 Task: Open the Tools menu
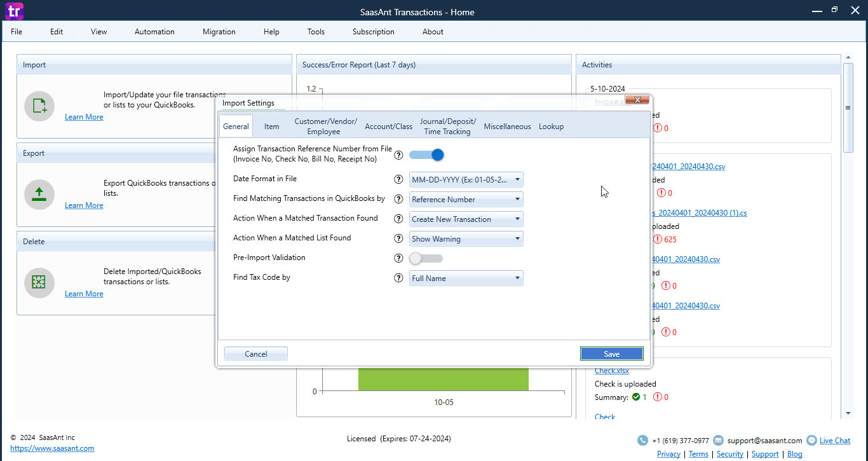[316, 32]
